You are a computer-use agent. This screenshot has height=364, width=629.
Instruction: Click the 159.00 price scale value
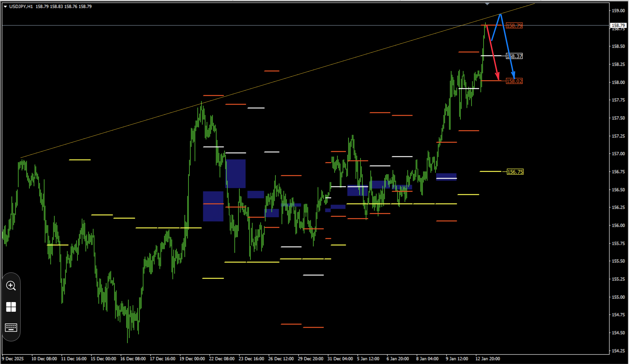tap(618, 11)
